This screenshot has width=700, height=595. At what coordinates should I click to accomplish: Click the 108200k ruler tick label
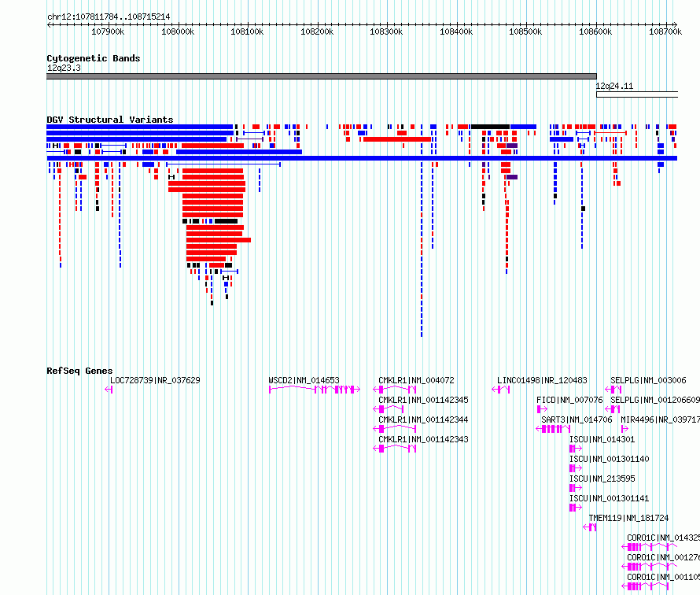point(317,31)
